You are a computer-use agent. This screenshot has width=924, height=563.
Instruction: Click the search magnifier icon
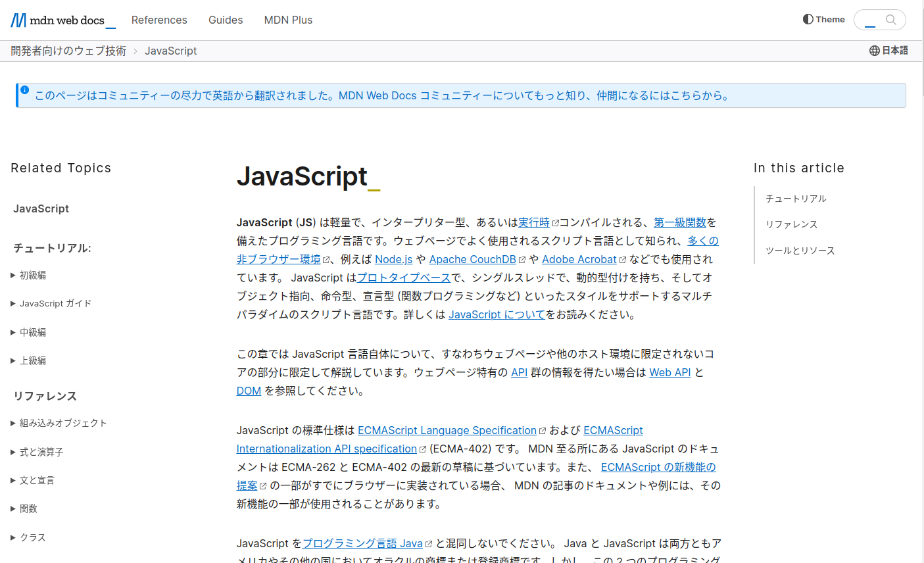click(x=891, y=20)
